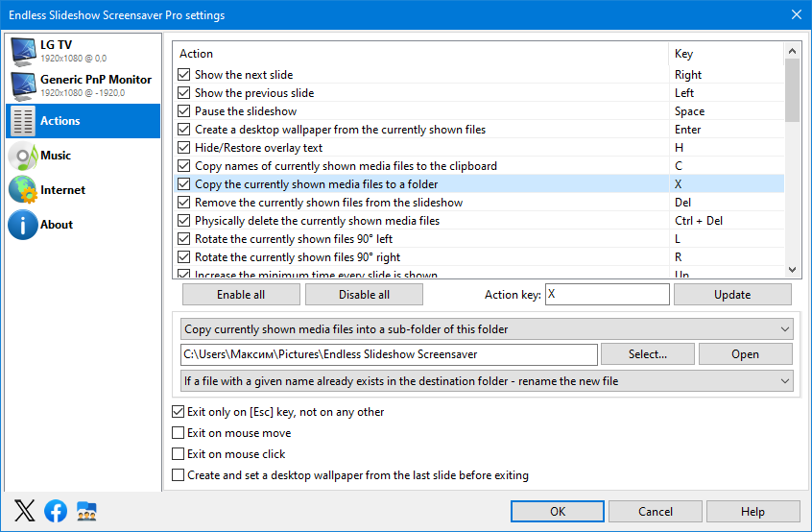Open the file already exists behavior dropdown
Viewport: 812px width, 532px height.
[487, 381]
